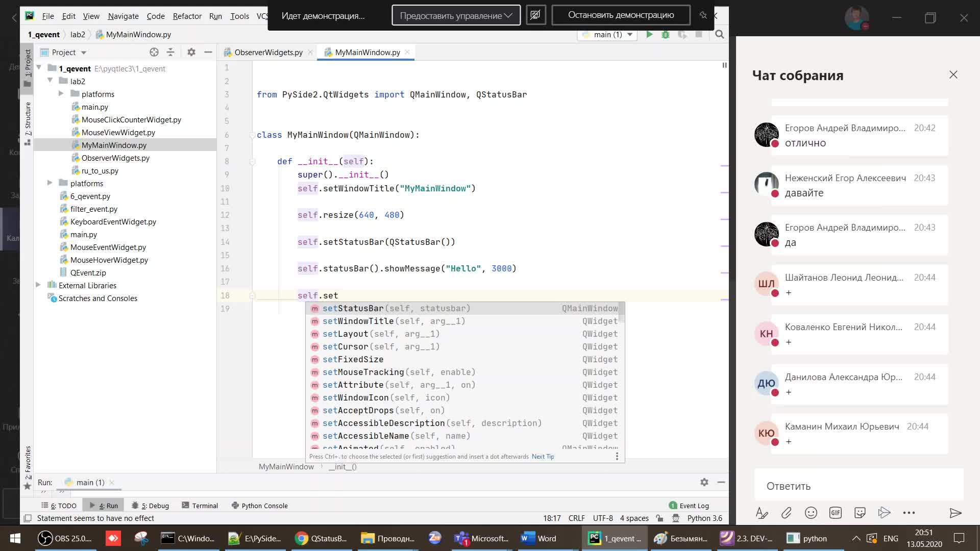Screen dimensions: 980x551
Task: Open the 5: Debug tool tab
Action: 150,506
